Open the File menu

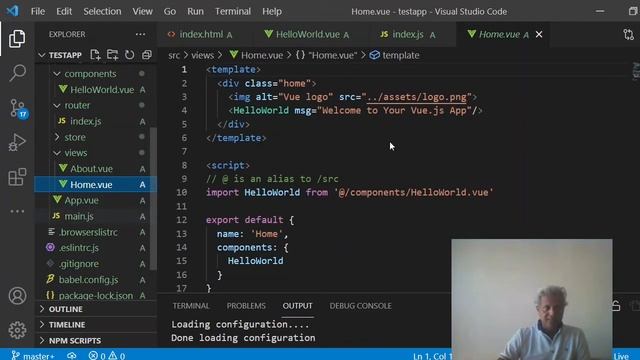pos(38,11)
